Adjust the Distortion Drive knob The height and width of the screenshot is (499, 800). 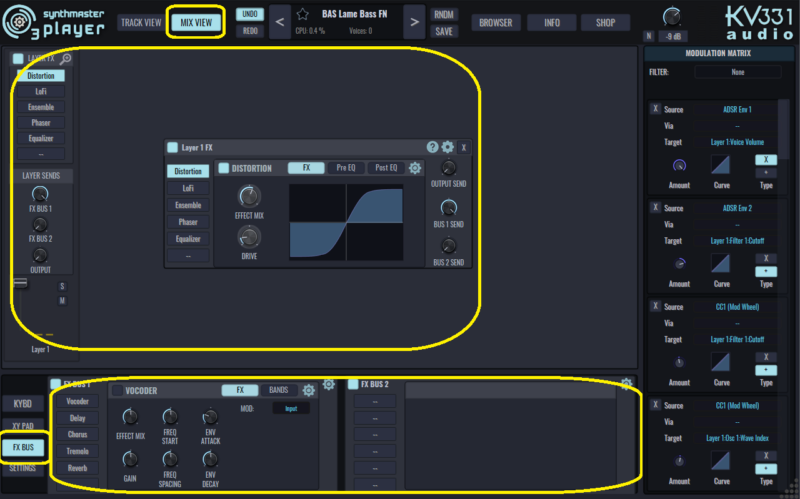coord(249,237)
